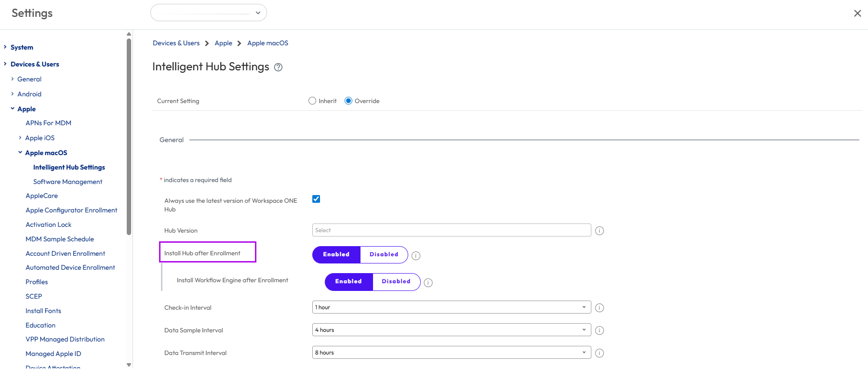Disable Install Workflow Engine after Enrollment
This screenshot has width=868, height=381.
point(396,281)
